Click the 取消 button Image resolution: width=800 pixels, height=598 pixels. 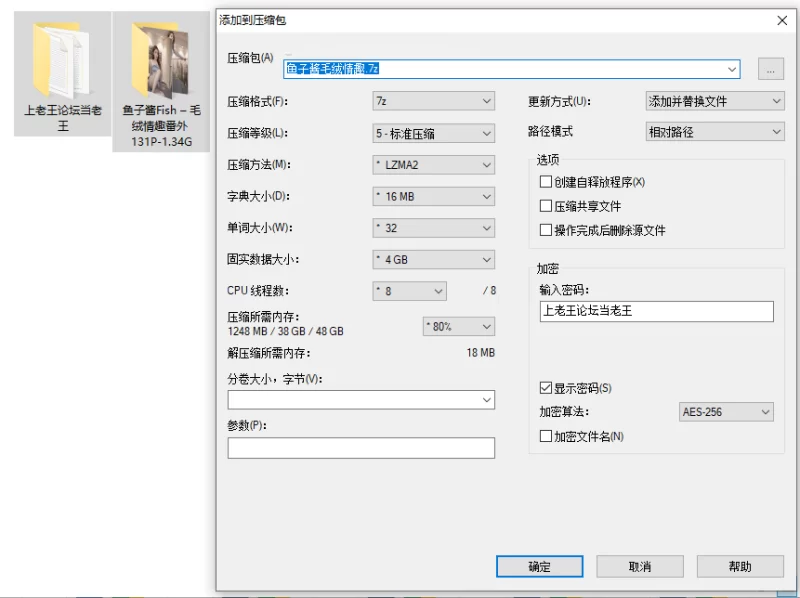coord(640,566)
